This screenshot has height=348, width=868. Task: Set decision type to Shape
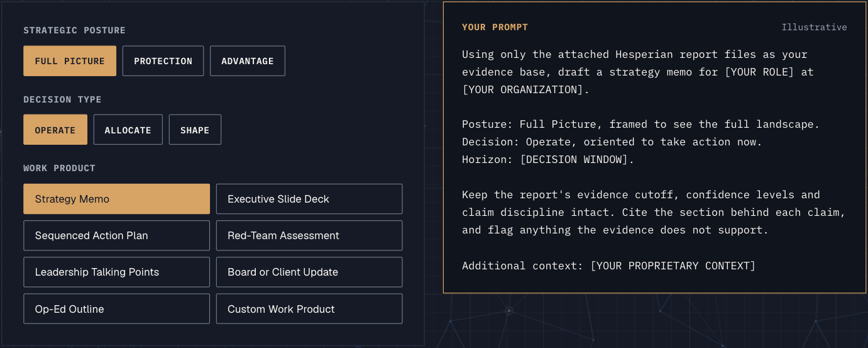point(195,130)
